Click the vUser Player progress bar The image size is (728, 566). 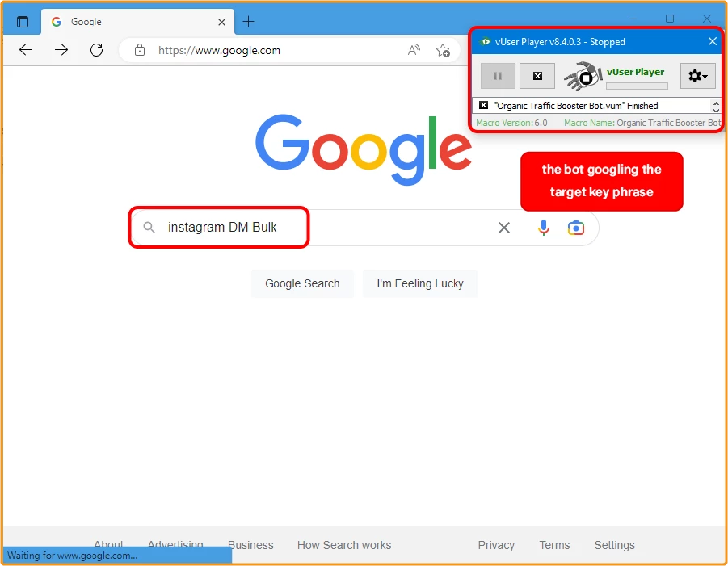point(637,86)
